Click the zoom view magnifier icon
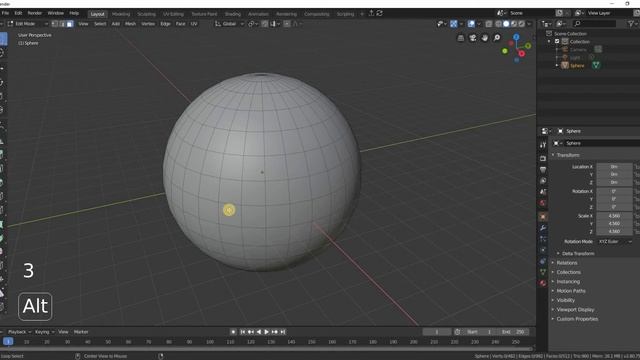 click(497, 38)
